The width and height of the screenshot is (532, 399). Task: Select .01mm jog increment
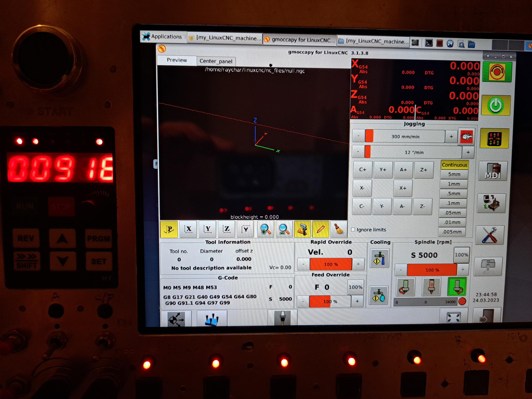point(452,222)
